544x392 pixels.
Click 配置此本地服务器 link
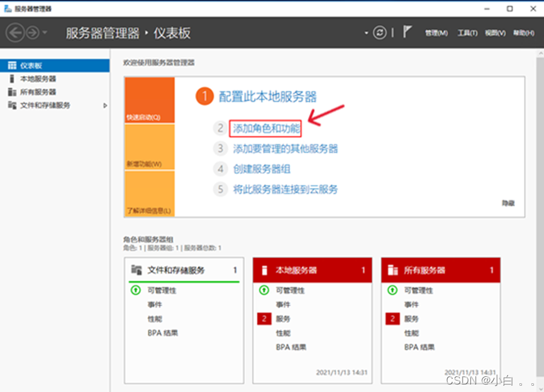click(x=267, y=97)
